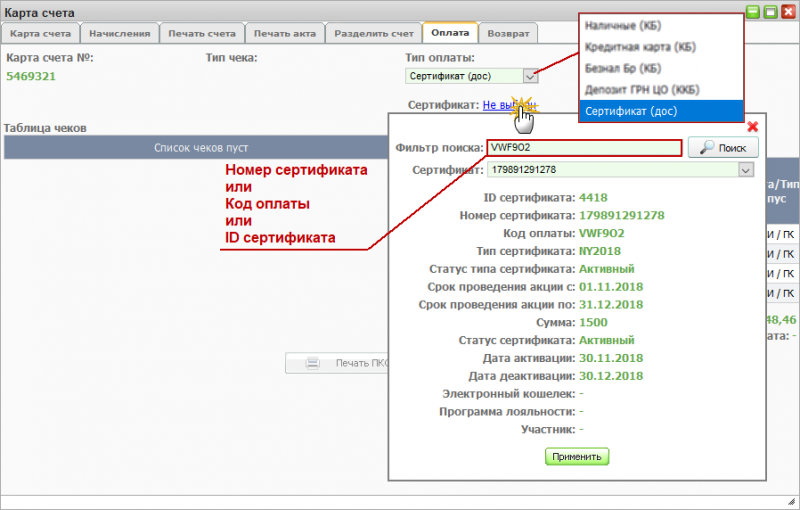Click printer icon on Печать ПКО
Image resolution: width=800 pixels, height=510 pixels.
pos(312,363)
